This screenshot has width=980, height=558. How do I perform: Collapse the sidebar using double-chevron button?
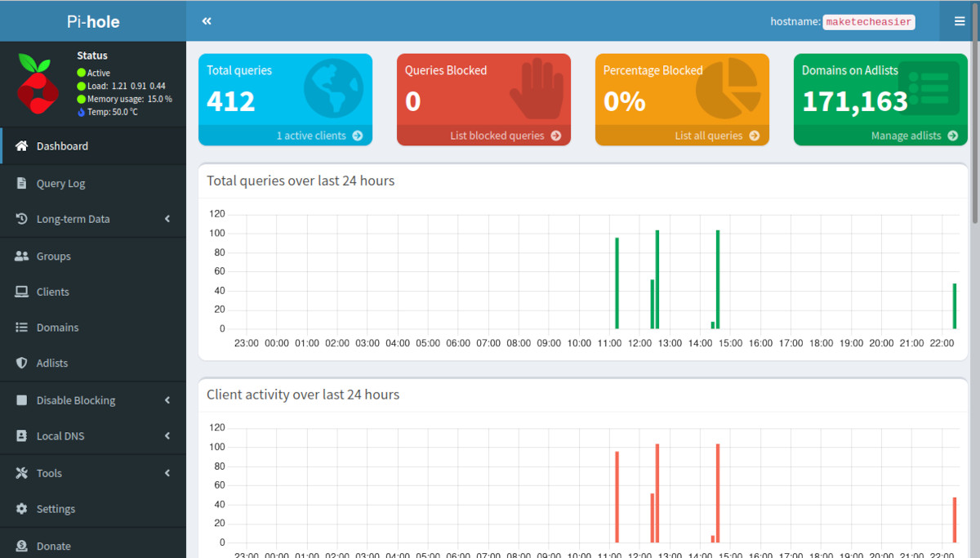pos(206,20)
